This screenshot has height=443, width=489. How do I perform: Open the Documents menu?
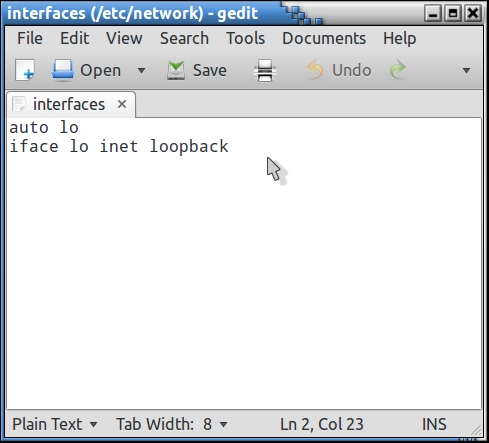point(324,38)
